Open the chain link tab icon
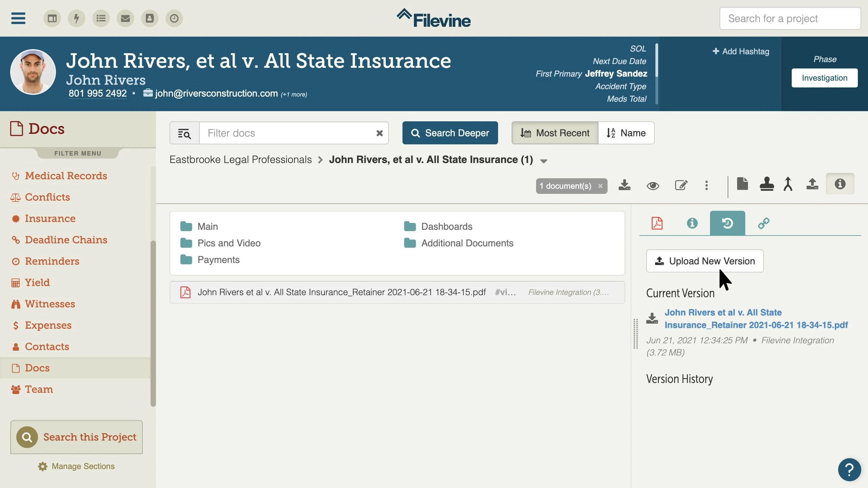868x488 pixels. click(x=764, y=223)
